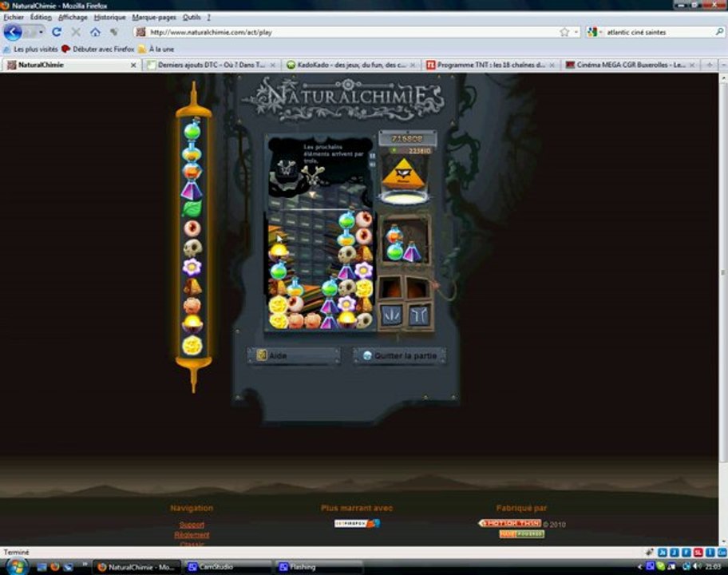728x575 pixels.
Task: Click the volume speaker tray icon
Action: [x=697, y=566]
